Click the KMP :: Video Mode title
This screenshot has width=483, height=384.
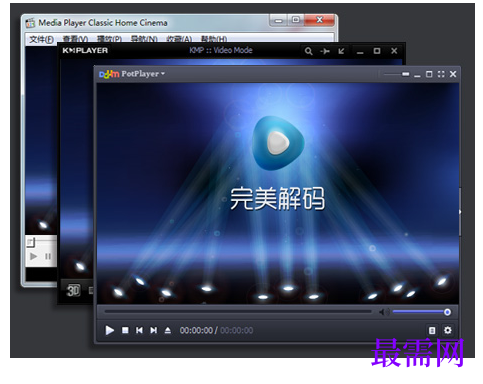221,50
